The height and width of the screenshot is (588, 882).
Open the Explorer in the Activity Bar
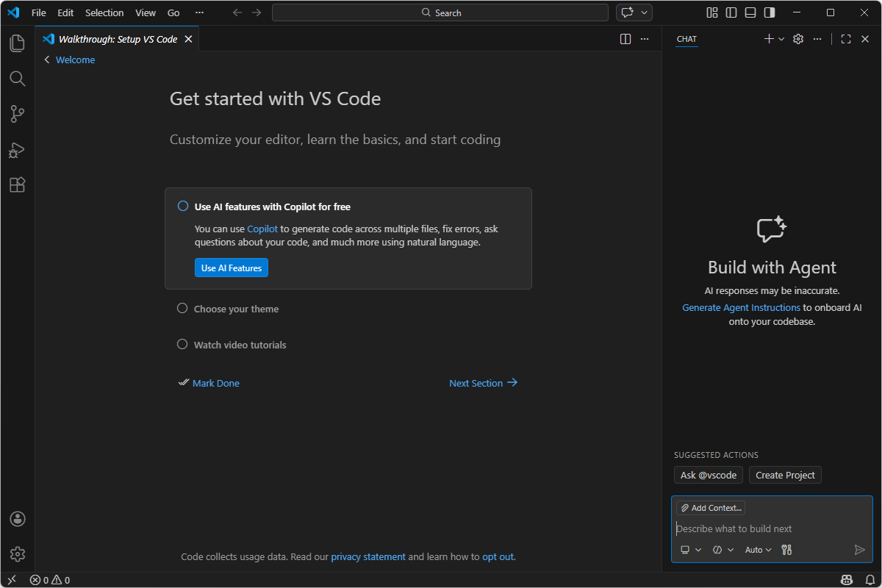pyautogui.click(x=17, y=43)
